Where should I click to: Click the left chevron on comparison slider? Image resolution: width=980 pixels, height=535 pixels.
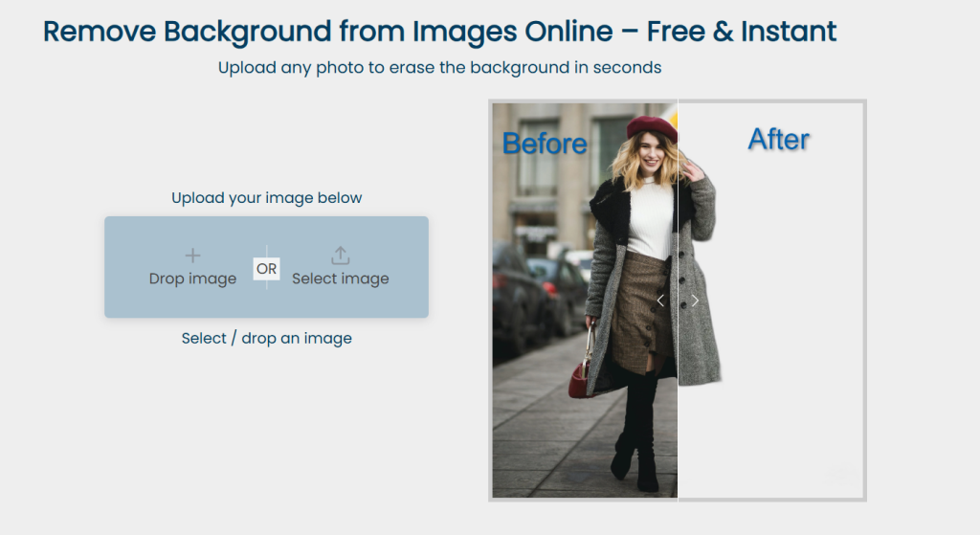point(660,301)
